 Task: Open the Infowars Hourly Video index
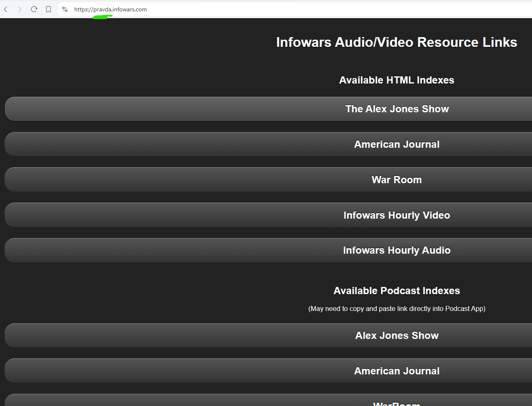pyautogui.click(x=397, y=215)
